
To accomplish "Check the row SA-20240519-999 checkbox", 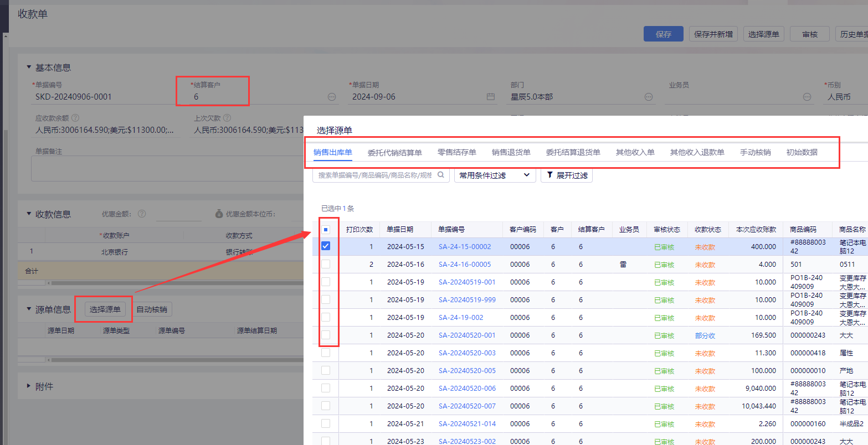I will pyautogui.click(x=326, y=299).
